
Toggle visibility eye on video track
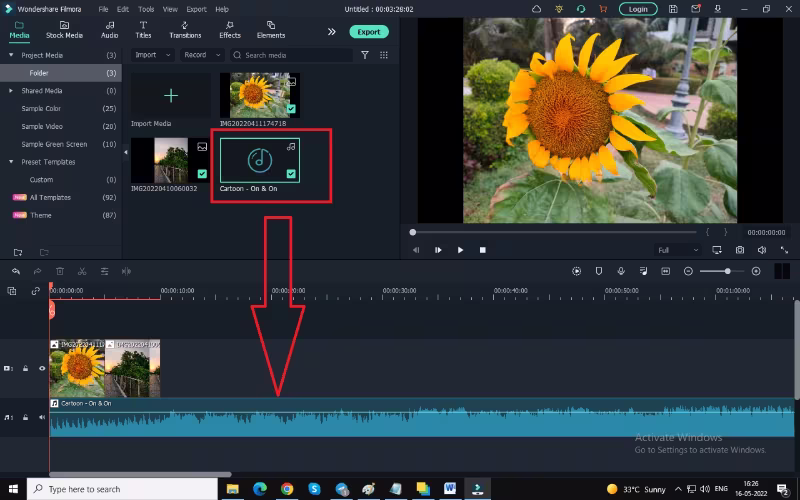tap(42, 368)
